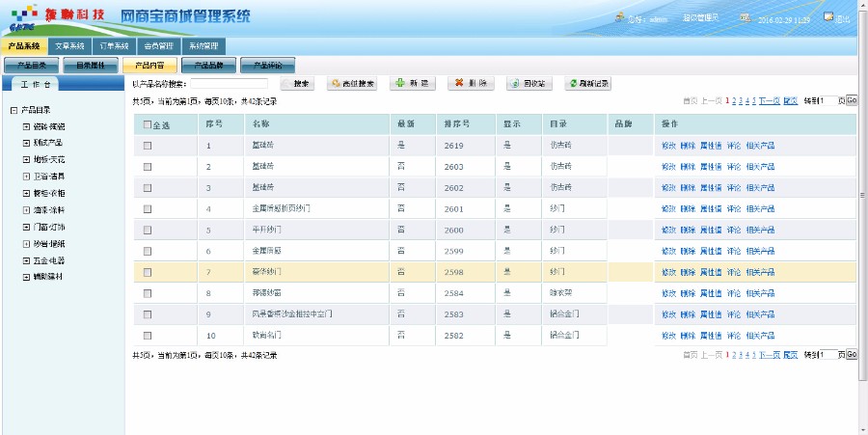Tick the highlighted row 7 checkbox

click(148, 272)
